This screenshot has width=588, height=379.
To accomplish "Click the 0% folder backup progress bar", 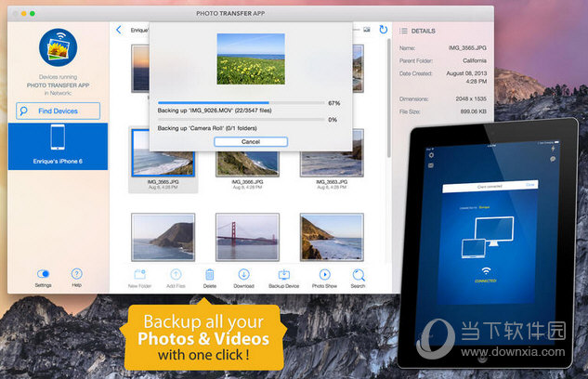I will 242,120.
